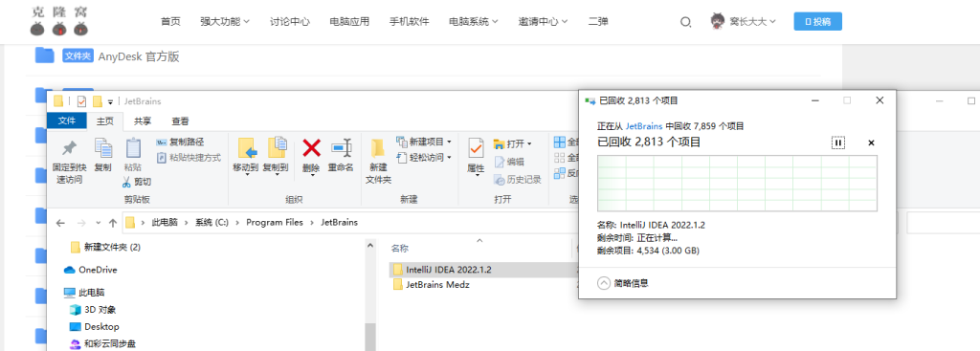Click quick access new folder icon in title bar
Screen dimensions: 980x351
click(x=97, y=101)
